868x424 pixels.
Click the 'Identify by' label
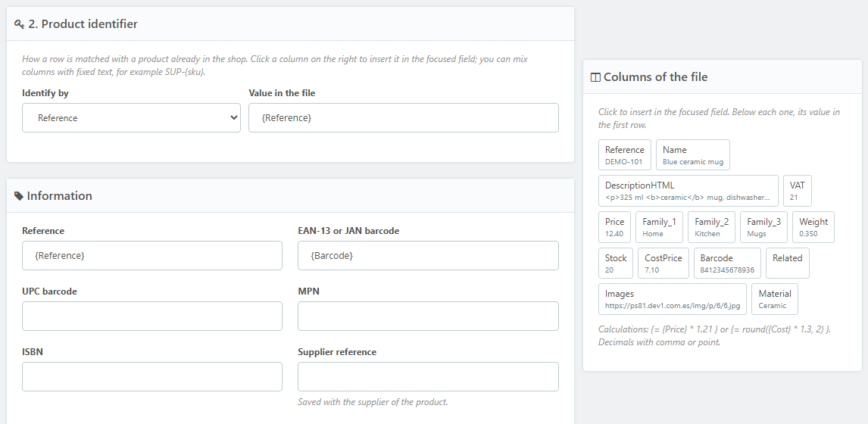click(x=45, y=93)
